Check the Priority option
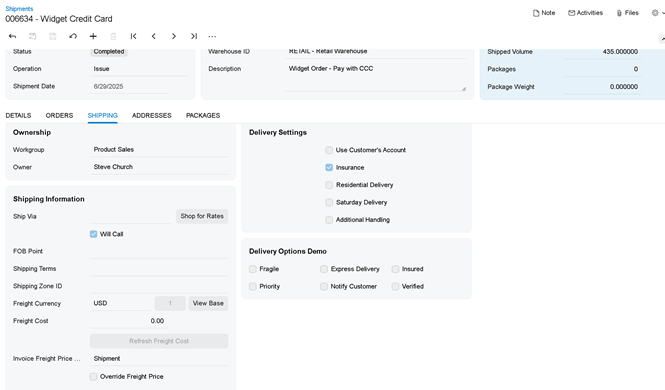 [x=253, y=287]
